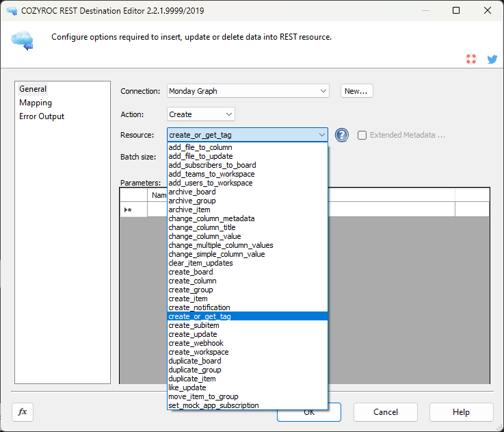Maximize the REST Destination Editor window
Image resolution: width=504 pixels, height=432 pixels.
(x=455, y=10)
